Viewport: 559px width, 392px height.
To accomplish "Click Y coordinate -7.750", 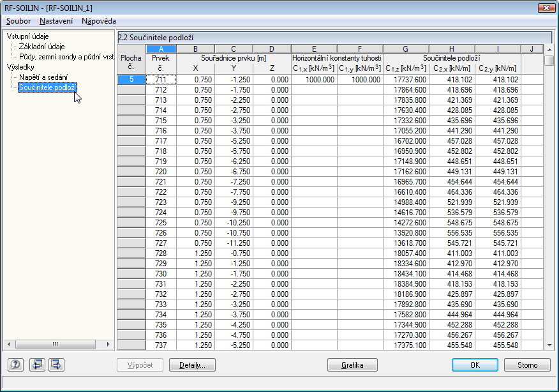I will (x=234, y=192).
